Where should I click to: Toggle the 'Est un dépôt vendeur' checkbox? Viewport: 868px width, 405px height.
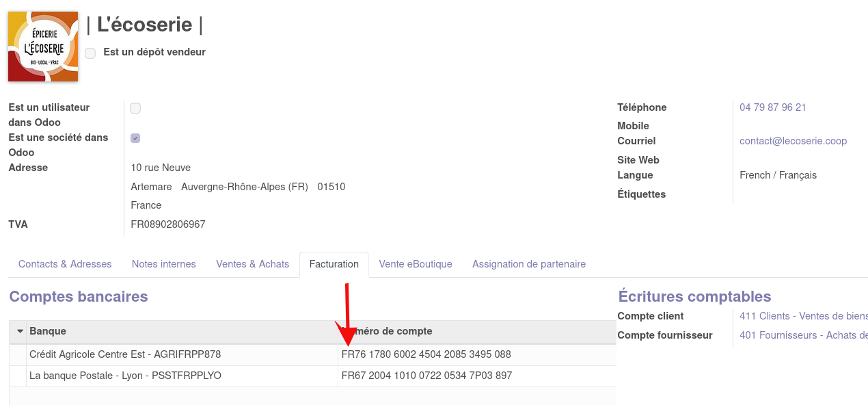90,53
